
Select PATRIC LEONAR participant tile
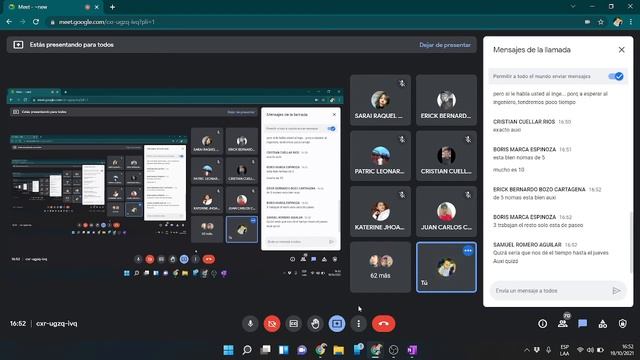380,156
